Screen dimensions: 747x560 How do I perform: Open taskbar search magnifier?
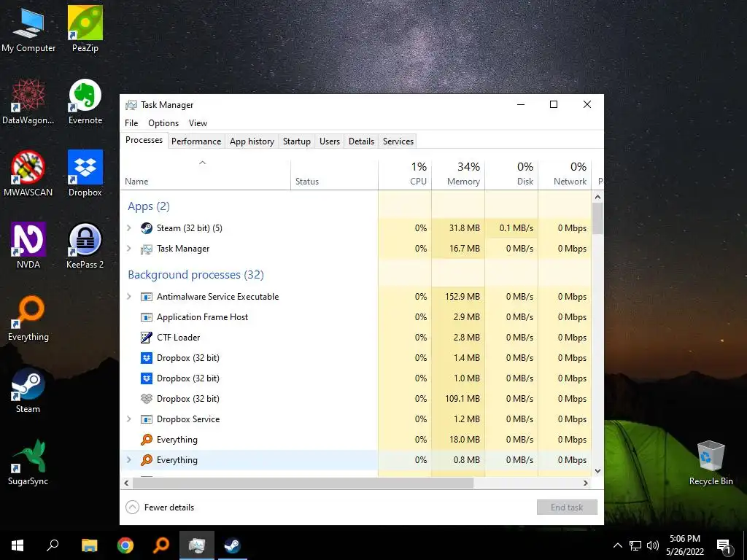[x=53, y=545]
